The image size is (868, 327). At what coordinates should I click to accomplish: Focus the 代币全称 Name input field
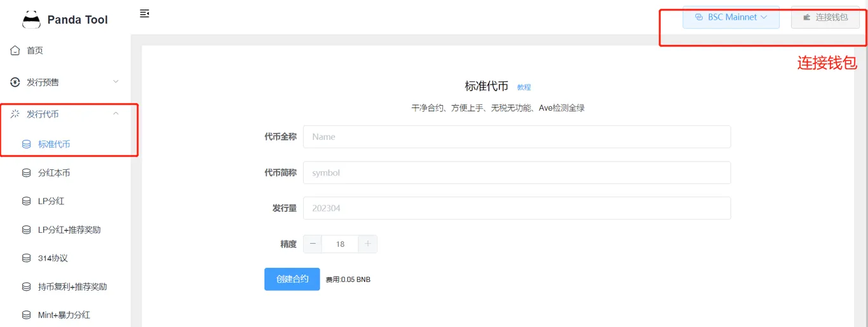517,137
